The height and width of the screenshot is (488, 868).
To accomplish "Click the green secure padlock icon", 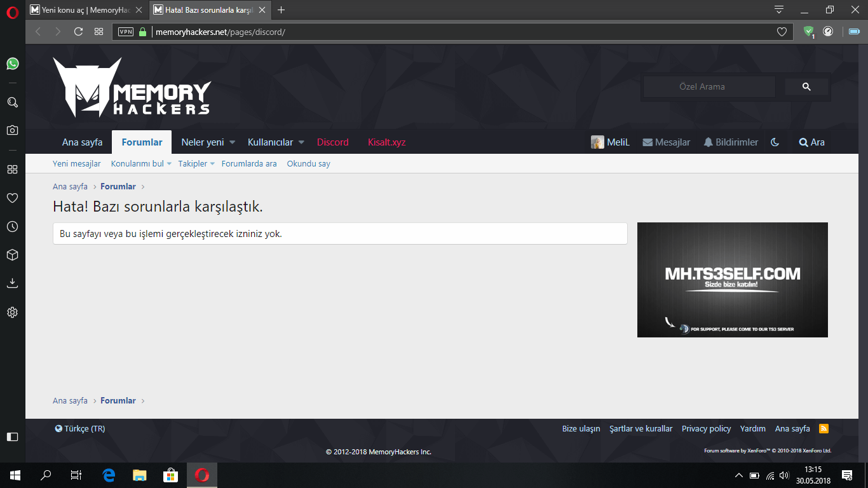I will tap(142, 32).
